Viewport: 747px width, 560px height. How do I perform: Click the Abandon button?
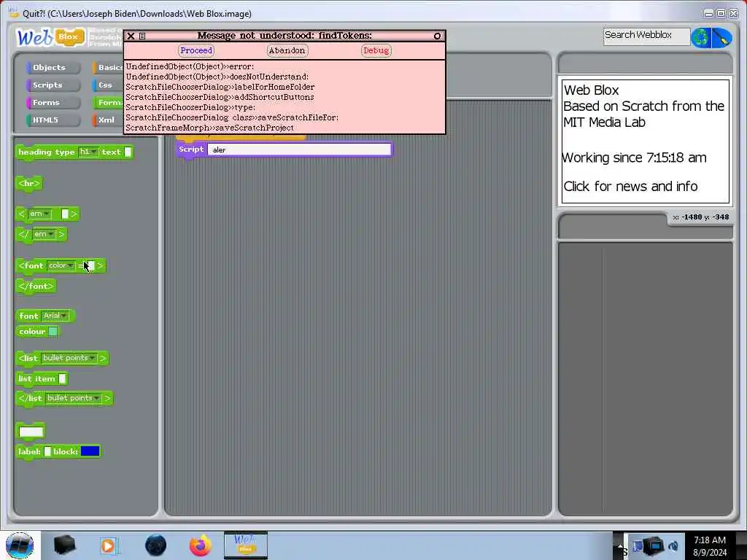point(287,50)
